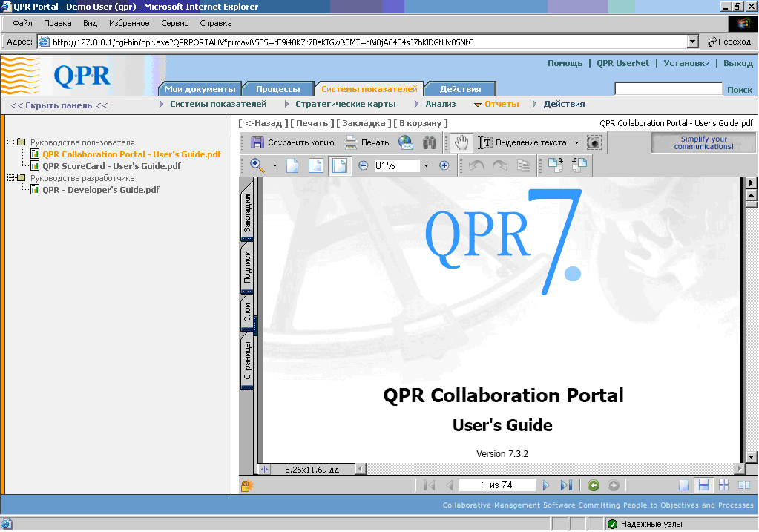Click the green previous view arrow

(x=594, y=485)
